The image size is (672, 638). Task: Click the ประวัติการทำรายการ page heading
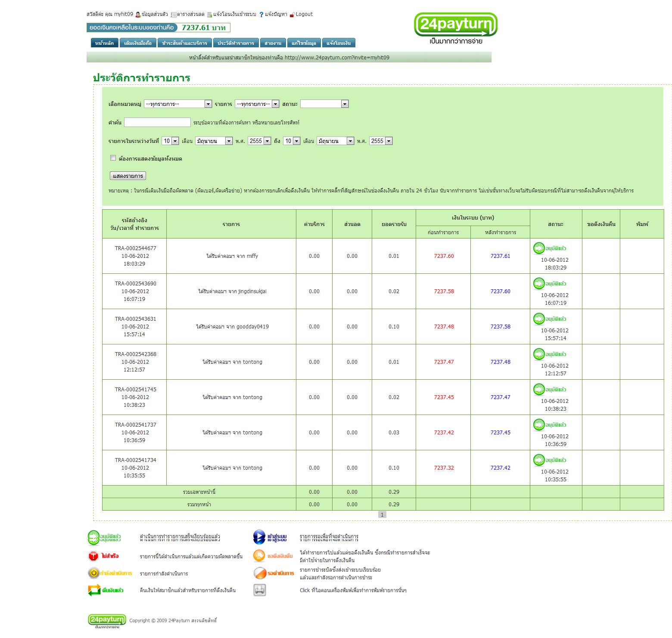(x=141, y=78)
